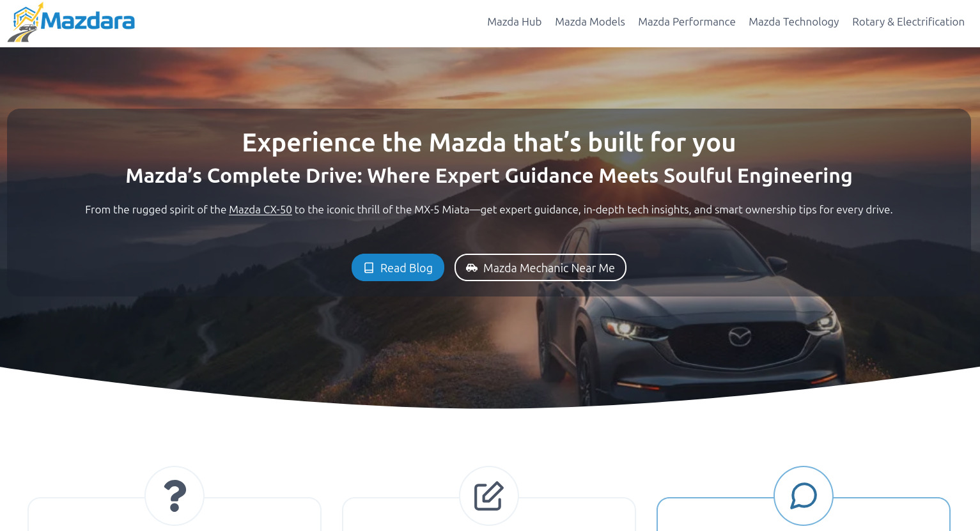Viewport: 980px width, 531px height.
Task: Click the pencil edit circle icon
Action: [x=489, y=496]
